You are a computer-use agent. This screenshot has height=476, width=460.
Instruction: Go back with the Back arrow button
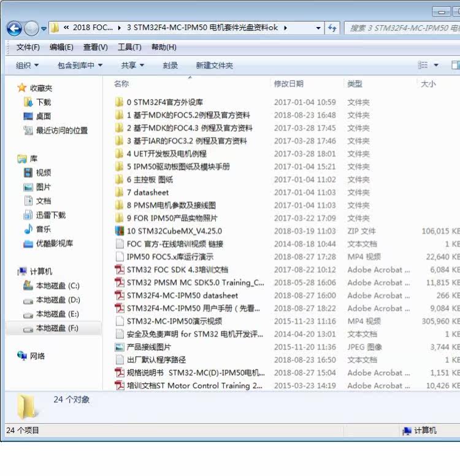click(x=14, y=29)
